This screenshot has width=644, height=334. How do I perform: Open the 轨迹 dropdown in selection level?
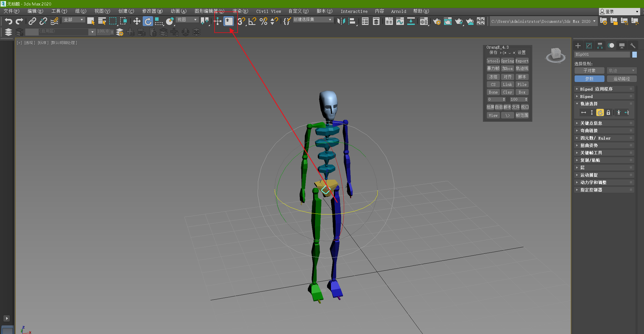click(621, 71)
